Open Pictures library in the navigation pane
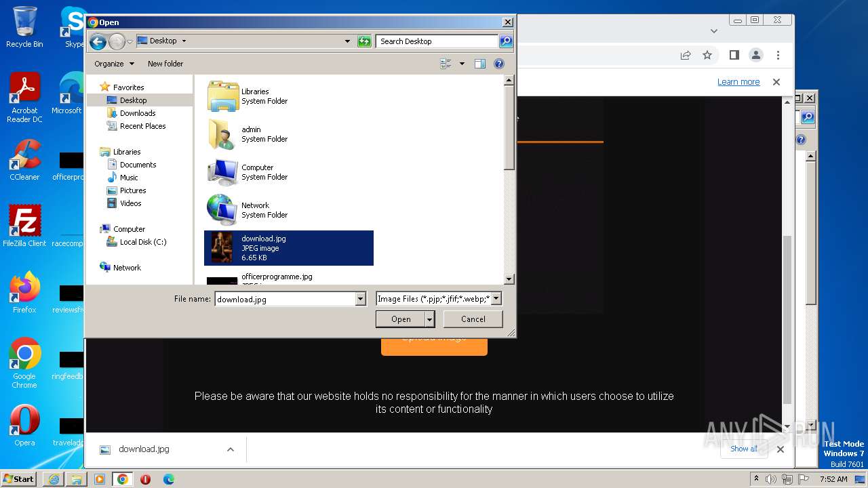The width and height of the screenshot is (868, 488). click(133, 190)
